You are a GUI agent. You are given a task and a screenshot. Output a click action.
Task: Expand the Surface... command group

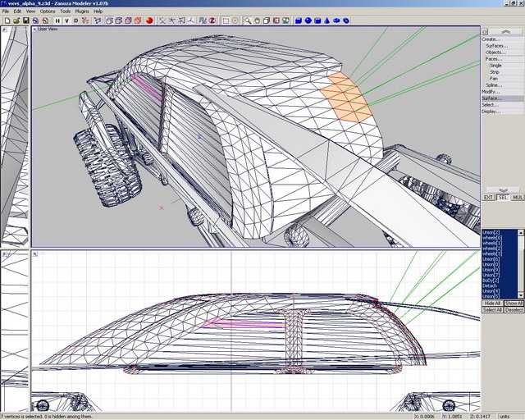pos(491,98)
